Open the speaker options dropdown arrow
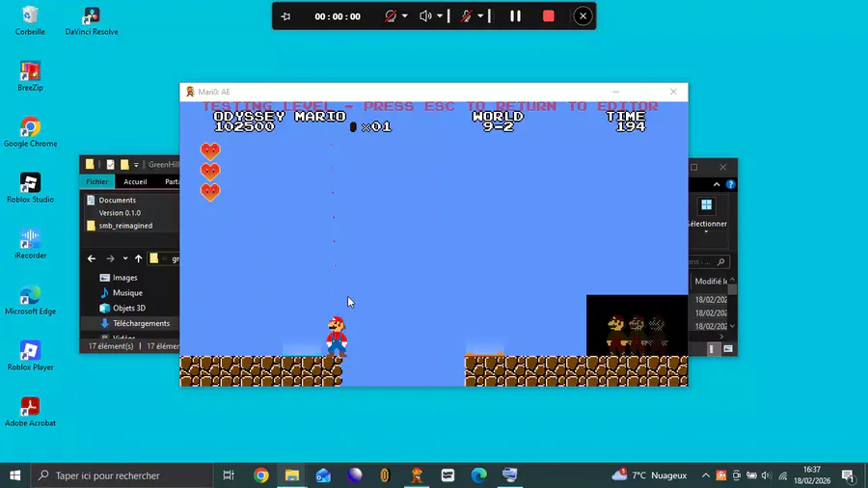Viewport: 868px width, 488px height. click(x=440, y=16)
